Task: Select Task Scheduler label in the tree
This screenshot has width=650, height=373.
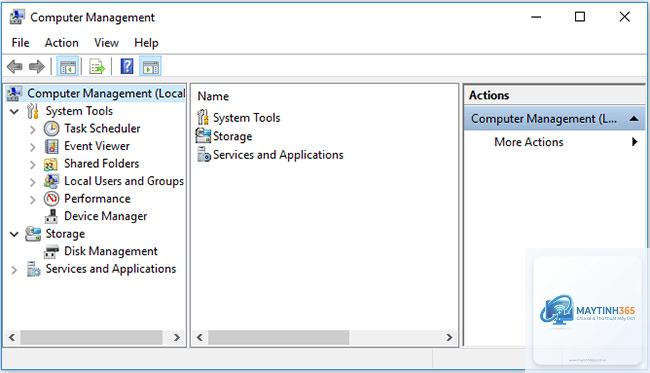Action: pos(102,128)
